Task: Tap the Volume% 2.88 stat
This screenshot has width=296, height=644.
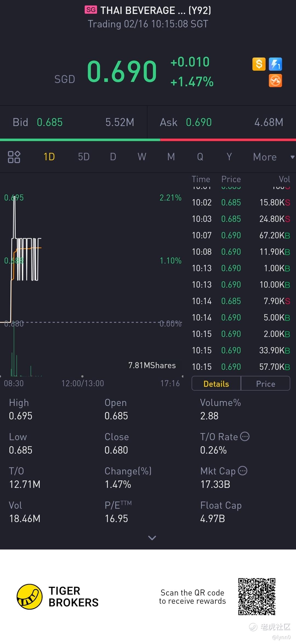Action: [x=221, y=409]
